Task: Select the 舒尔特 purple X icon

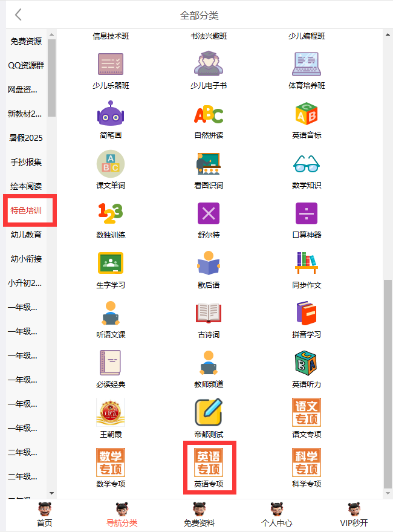Action: coord(209,213)
